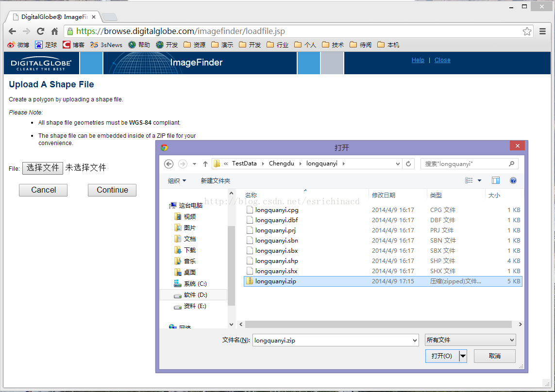The width and height of the screenshot is (555, 392).
Task: Open the Chrome hamburger menu
Action: pos(542,31)
